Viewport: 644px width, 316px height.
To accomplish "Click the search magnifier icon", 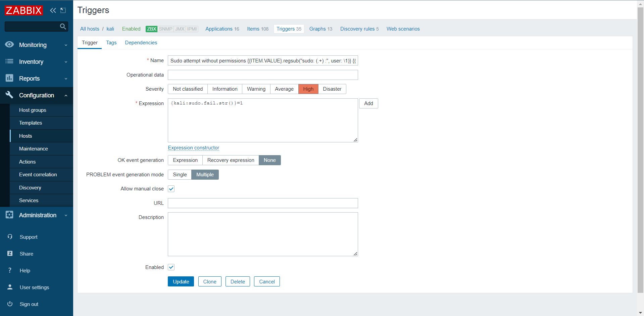I will [x=63, y=27].
